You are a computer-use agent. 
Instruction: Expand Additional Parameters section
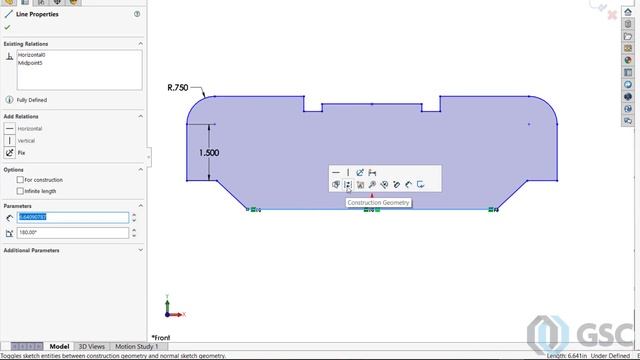[x=140, y=250]
